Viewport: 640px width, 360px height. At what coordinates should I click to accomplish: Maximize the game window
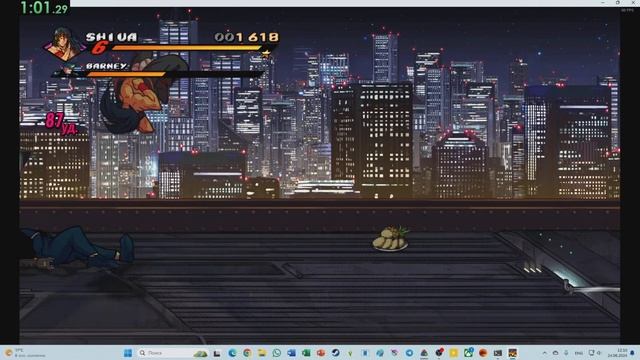pos(618,3)
